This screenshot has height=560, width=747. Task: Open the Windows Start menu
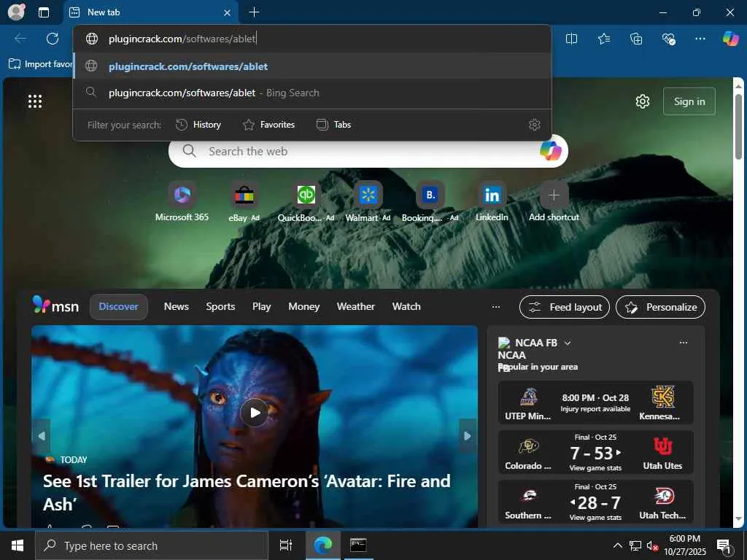(18, 545)
